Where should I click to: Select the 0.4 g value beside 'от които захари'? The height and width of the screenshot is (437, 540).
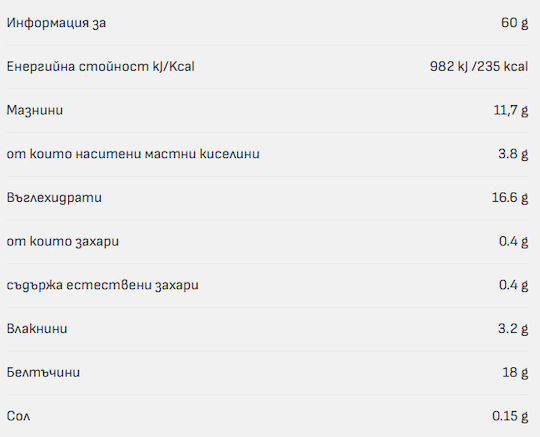513,241
